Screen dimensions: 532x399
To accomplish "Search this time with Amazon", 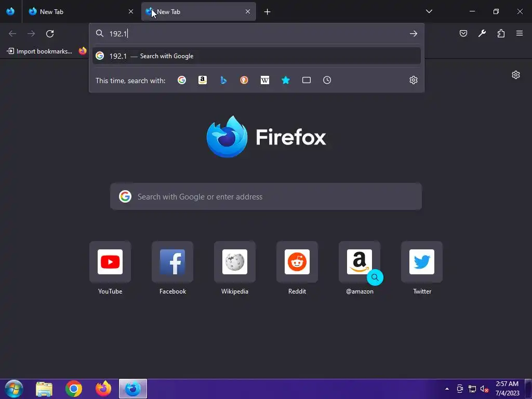I will pos(203,80).
